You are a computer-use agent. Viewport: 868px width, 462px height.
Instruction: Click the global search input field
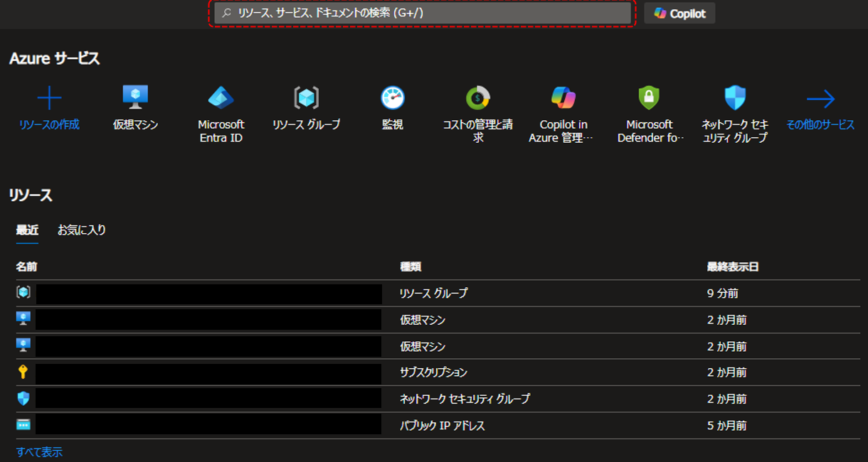[421, 13]
